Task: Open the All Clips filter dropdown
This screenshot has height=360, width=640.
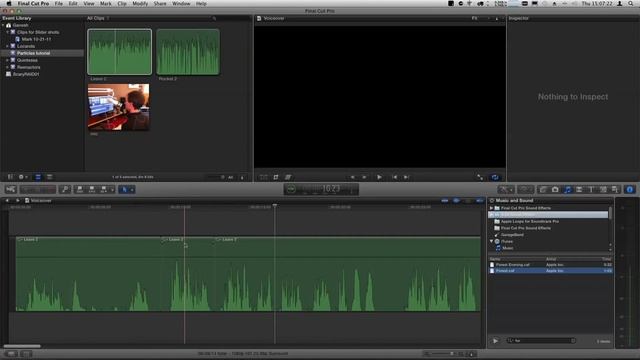Action: (97, 18)
